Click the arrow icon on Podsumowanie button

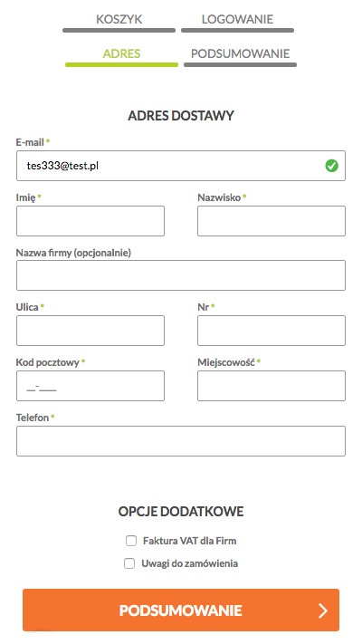pyautogui.click(x=323, y=610)
